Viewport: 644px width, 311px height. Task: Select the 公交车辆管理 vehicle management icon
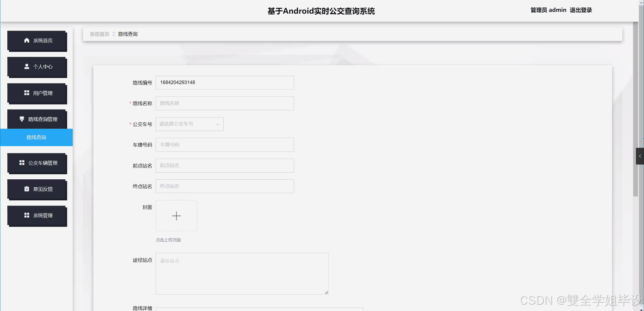tap(21, 163)
